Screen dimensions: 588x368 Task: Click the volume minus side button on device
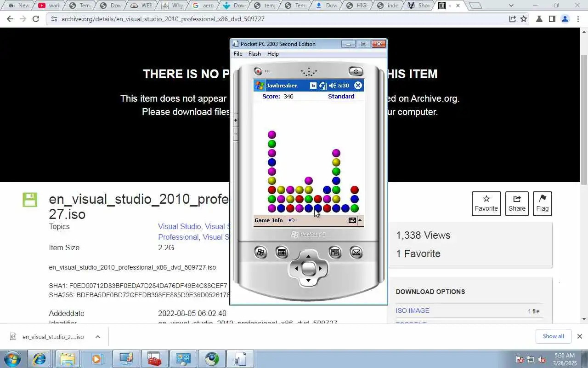point(236,134)
